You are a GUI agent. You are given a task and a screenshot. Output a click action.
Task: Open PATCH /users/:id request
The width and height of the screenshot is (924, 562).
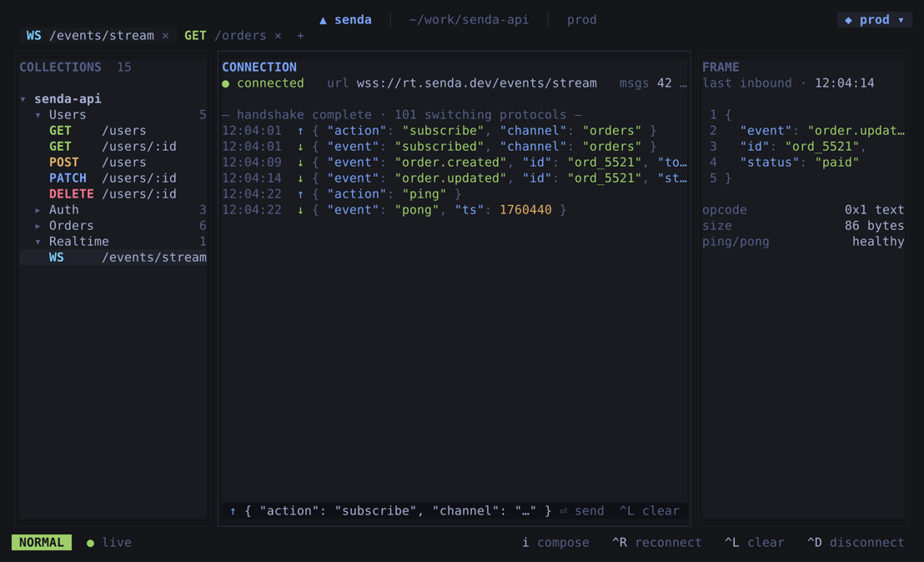point(113,178)
